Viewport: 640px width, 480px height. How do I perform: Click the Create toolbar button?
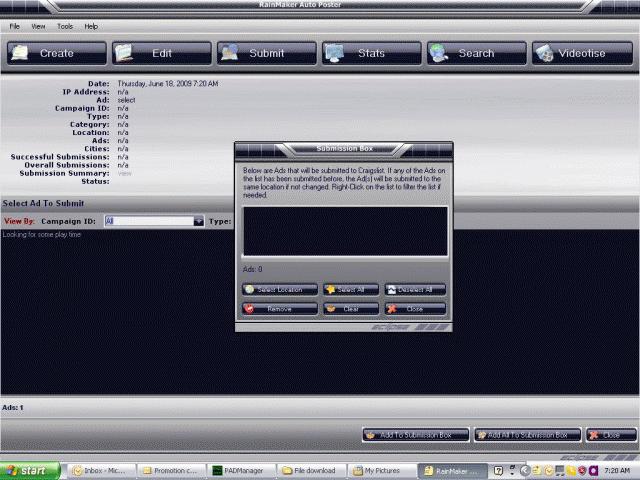pyautogui.click(x=57, y=53)
